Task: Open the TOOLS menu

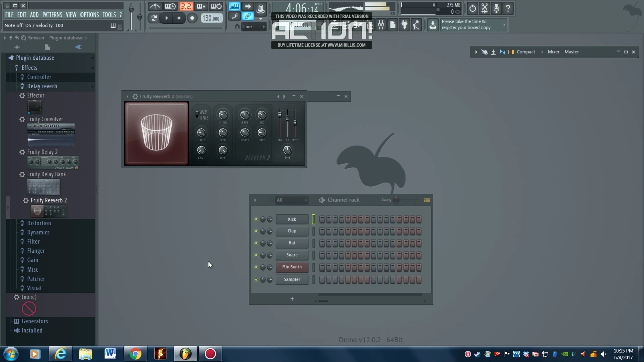Action: point(109,15)
